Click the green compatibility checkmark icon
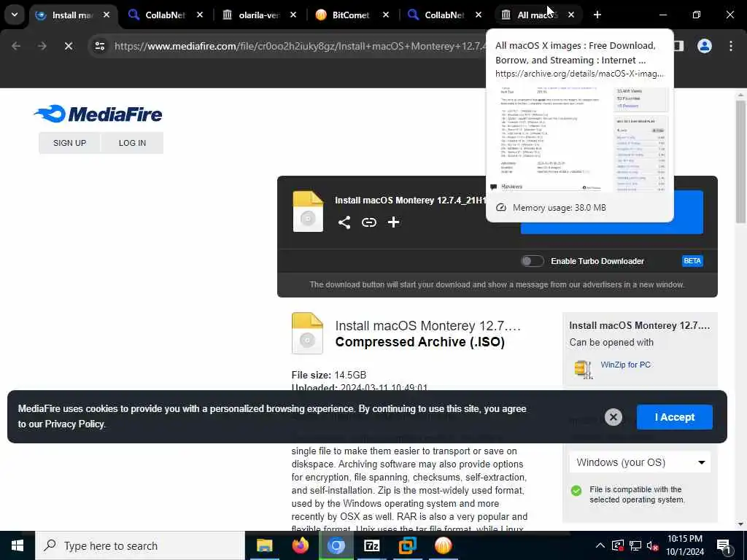This screenshot has width=747, height=560. coord(576,491)
